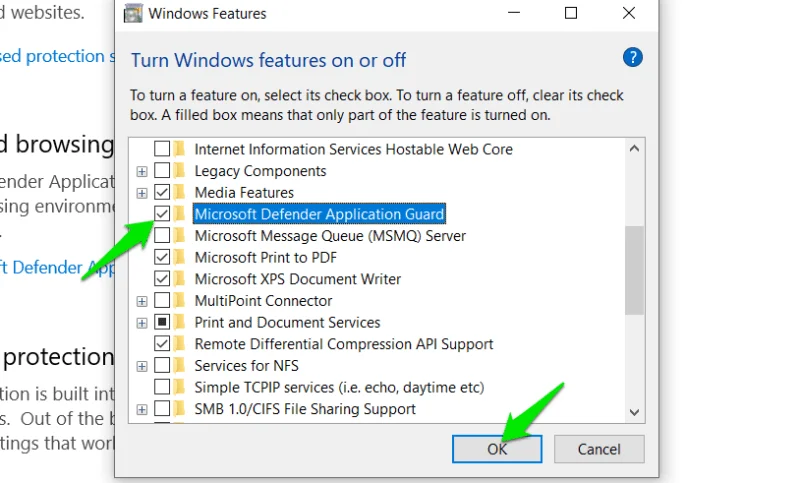Screen dimensions: 800x483
Task: Enable Internet Information Services Hostable Web Core checkbox
Action: (x=162, y=149)
